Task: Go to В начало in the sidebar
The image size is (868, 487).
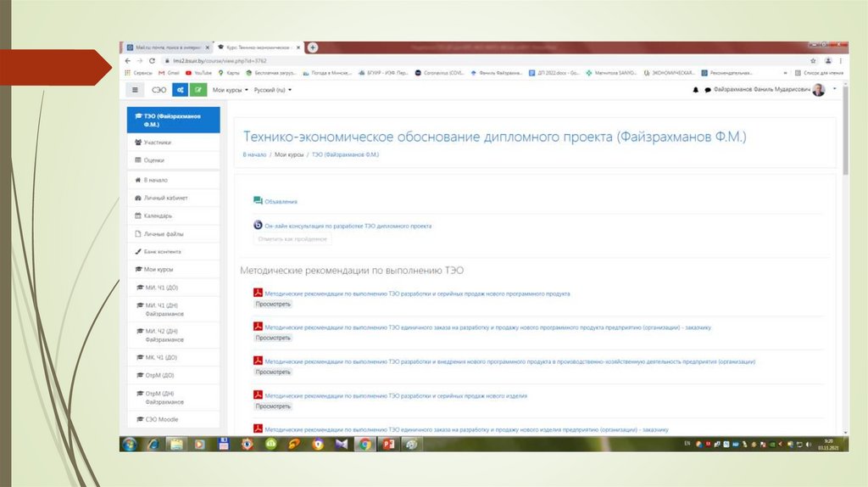Action: click(x=173, y=180)
